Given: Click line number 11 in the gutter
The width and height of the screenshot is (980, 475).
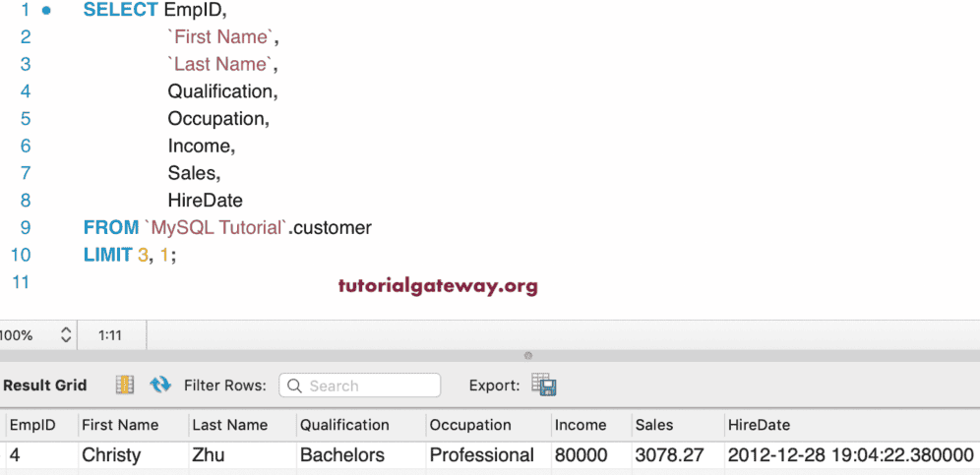Looking at the screenshot, I should [x=20, y=282].
